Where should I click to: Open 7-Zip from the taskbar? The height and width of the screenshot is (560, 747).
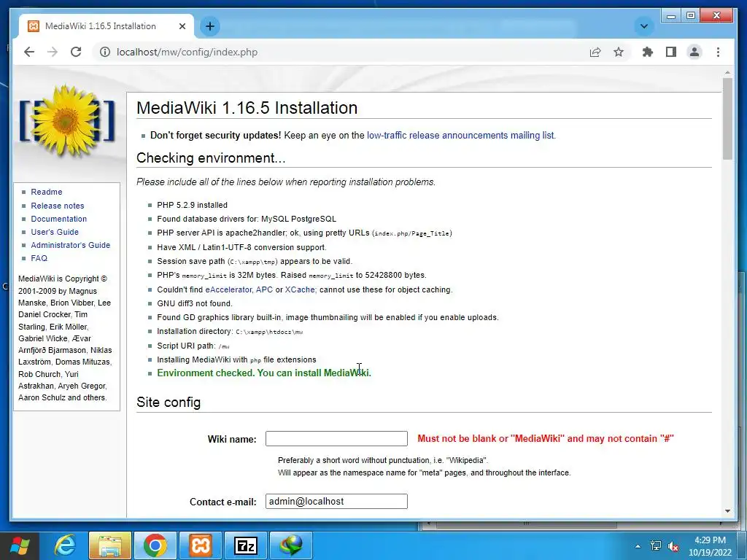tap(245, 545)
